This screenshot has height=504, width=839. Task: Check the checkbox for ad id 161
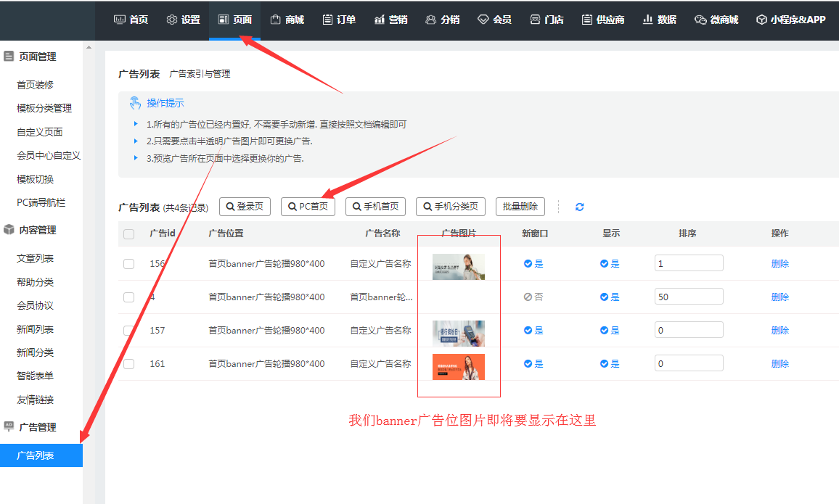(x=128, y=364)
